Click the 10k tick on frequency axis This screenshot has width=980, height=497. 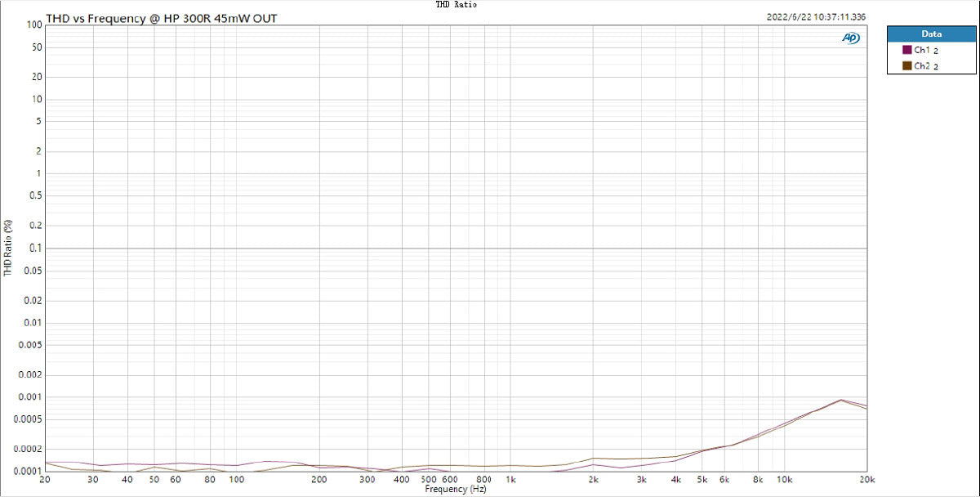click(x=784, y=480)
